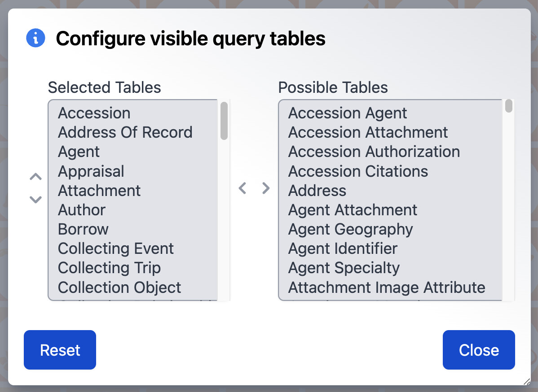Click the left chevron to add table
The width and height of the screenshot is (538, 392).
pos(243,188)
